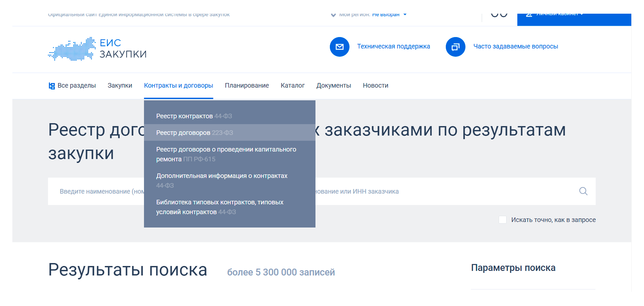
Task: Open the Техническая поддержка link
Action: pyautogui.click(x=394, y=46)
